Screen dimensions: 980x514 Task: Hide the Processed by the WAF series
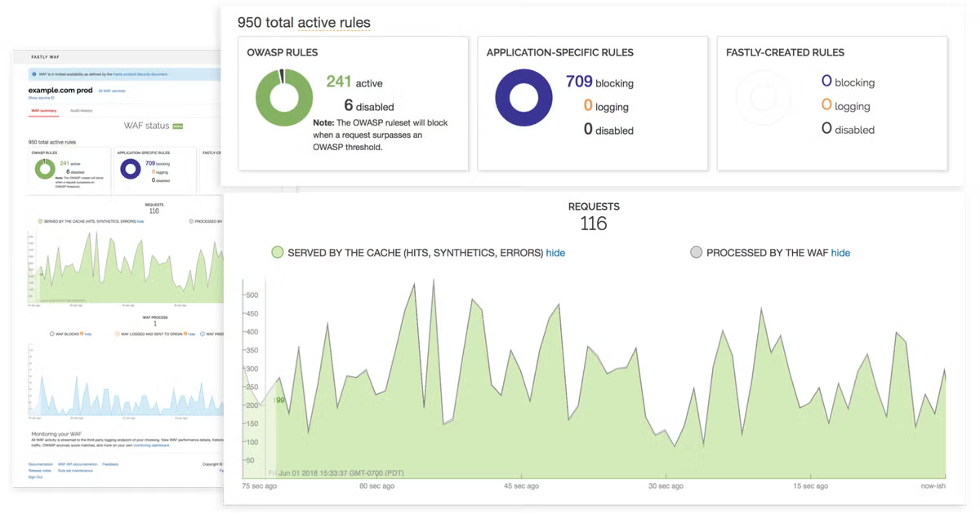tap(840, 253)
